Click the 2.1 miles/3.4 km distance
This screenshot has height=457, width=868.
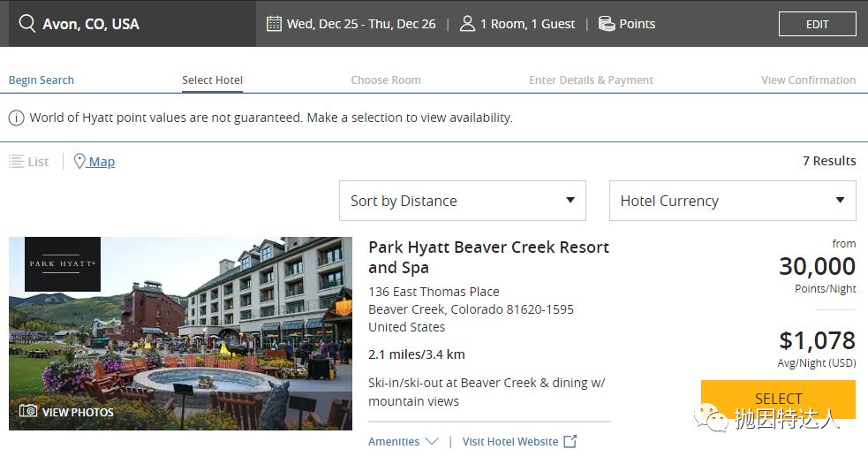(417, 354)
